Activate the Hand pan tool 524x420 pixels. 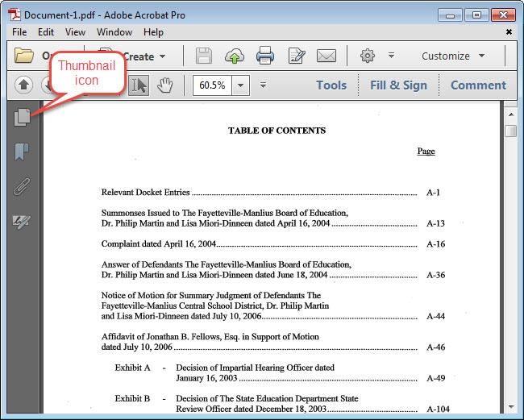coord(164,85)
